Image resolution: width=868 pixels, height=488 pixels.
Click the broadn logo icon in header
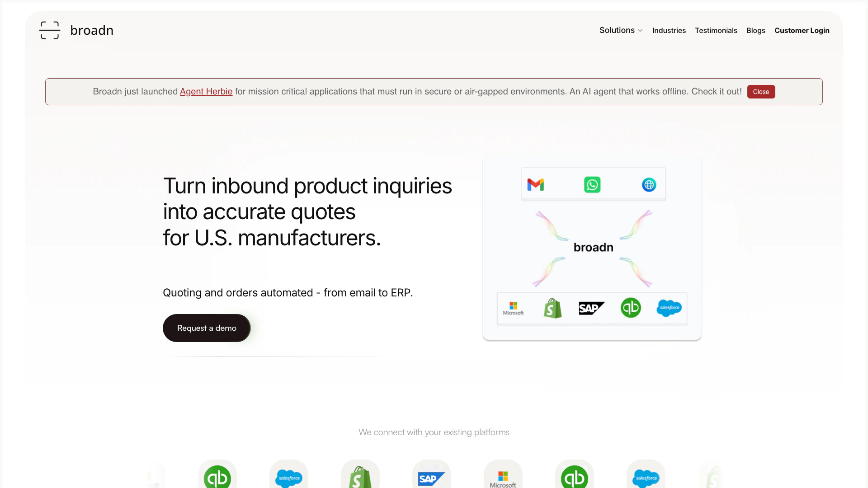tap(50, 30)
